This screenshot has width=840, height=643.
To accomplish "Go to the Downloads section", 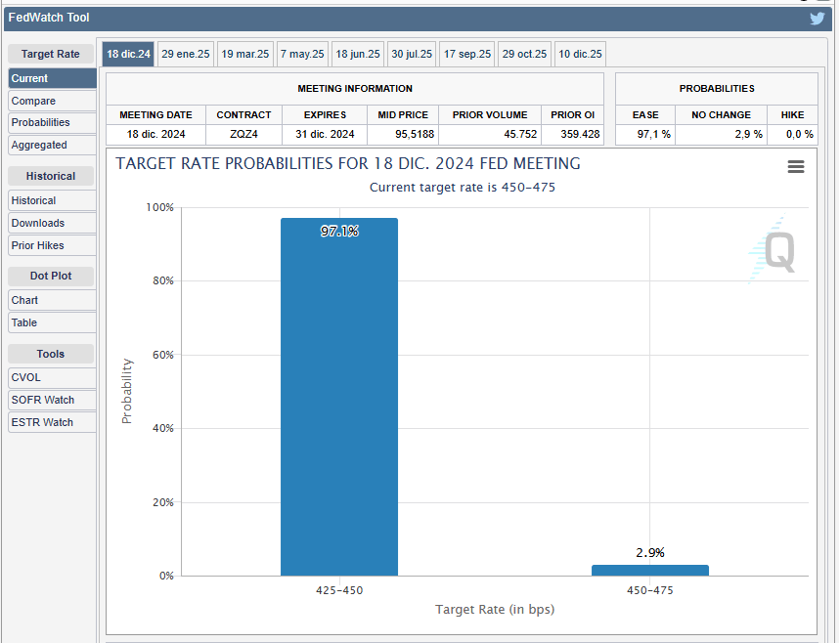I will (x=52, y=223).
